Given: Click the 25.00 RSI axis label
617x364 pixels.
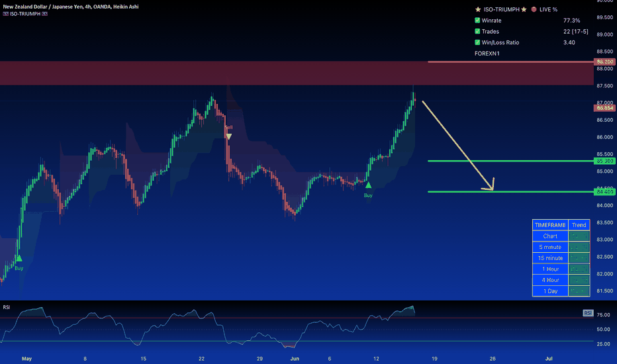Looking at the screenshot, I should click(x=603, y=344).
